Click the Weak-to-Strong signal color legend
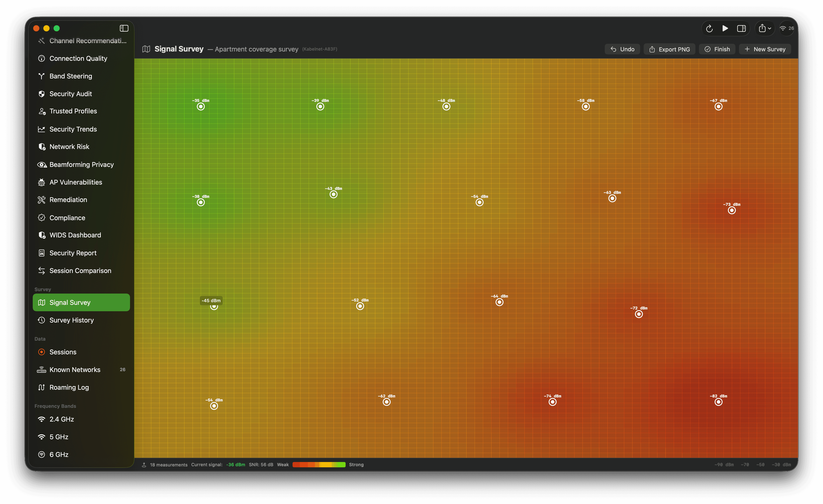This screenshot has width=823, height=504. (x=319, y=465)
